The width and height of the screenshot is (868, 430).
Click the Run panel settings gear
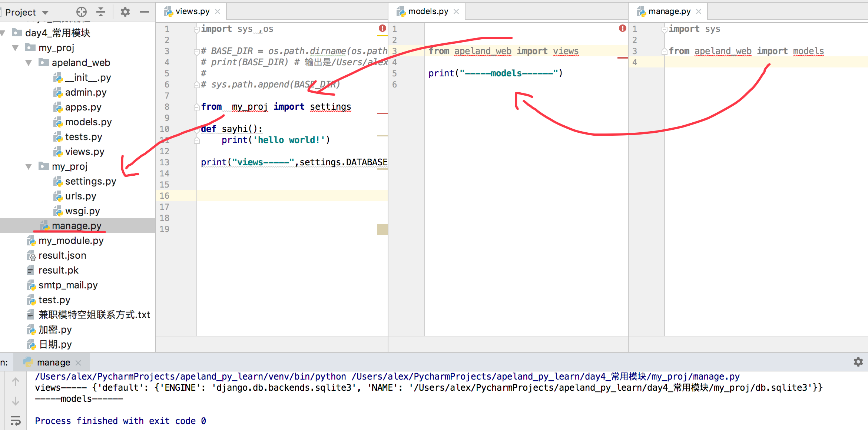coord(858,362)
